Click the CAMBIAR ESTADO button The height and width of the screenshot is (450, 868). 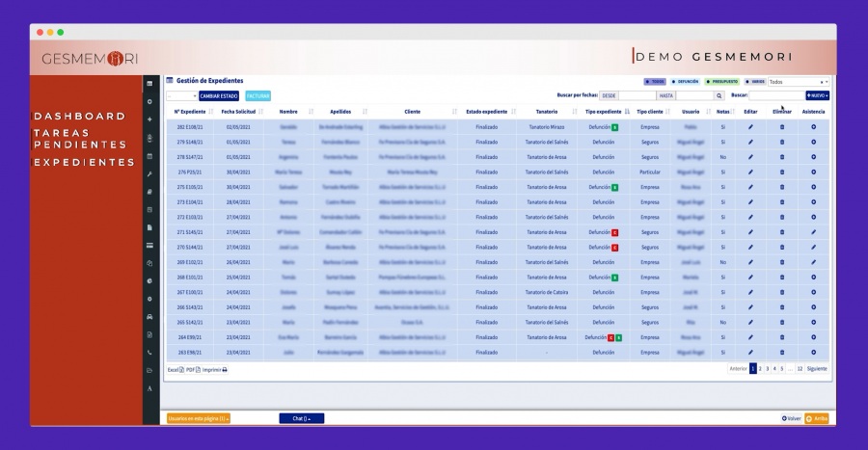click(219, 96)
